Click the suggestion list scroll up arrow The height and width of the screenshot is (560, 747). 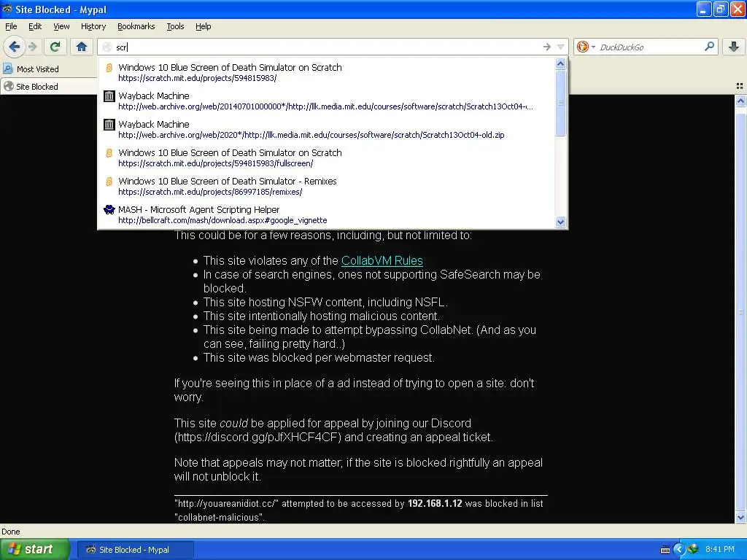(x=561, y=63)
